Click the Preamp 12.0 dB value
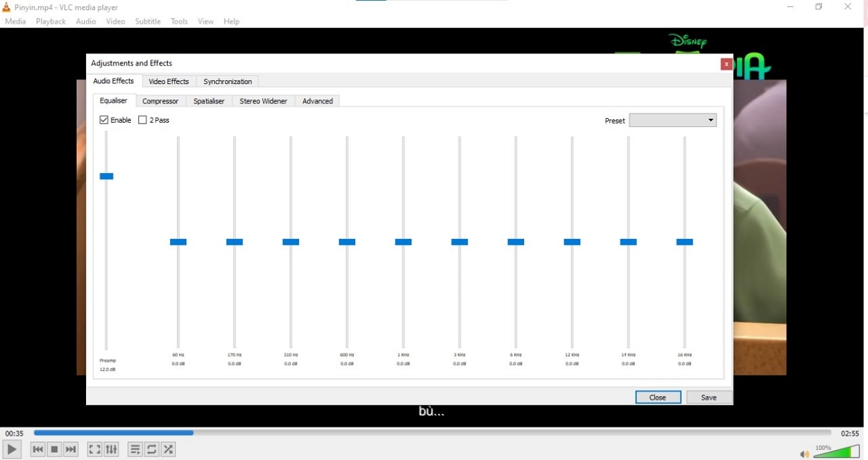868x460 pixels. click(107, 369)
